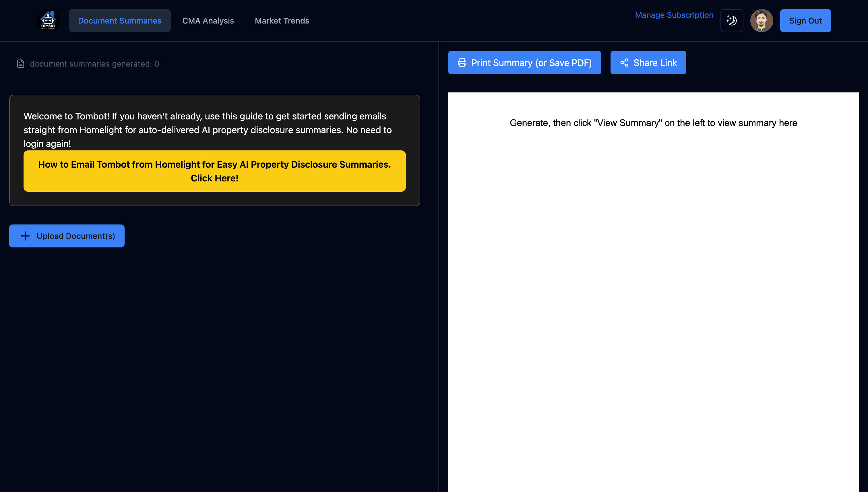The height and width of the screenshot is (492, 868).
Task: Click the document icon by summaries generated
Action: coord(21,64)
